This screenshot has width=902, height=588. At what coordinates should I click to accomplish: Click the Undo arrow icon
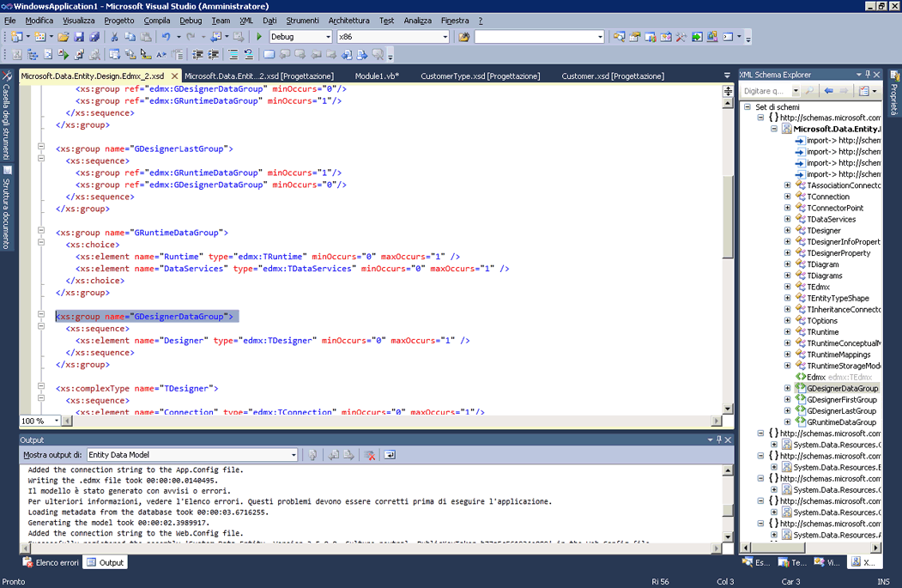166,37
